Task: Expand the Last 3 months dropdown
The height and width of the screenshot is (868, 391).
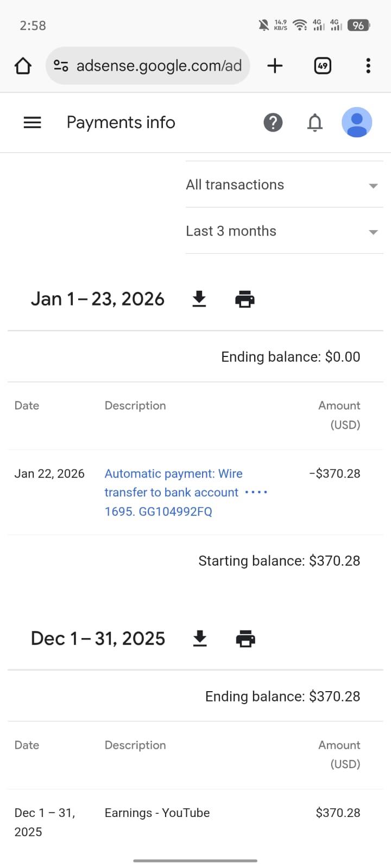Action: pyautogui.click(x=284, y=231)
